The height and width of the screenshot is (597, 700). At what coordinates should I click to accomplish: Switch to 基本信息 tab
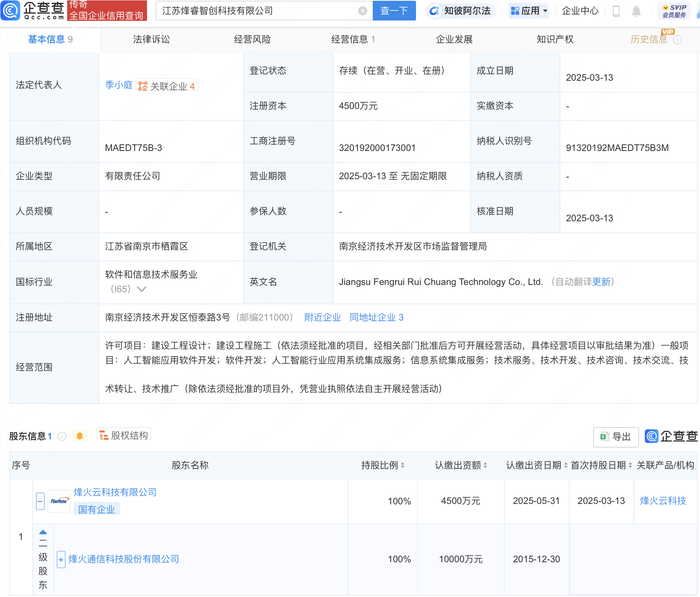pyautogui.click(x=50, y=39)
